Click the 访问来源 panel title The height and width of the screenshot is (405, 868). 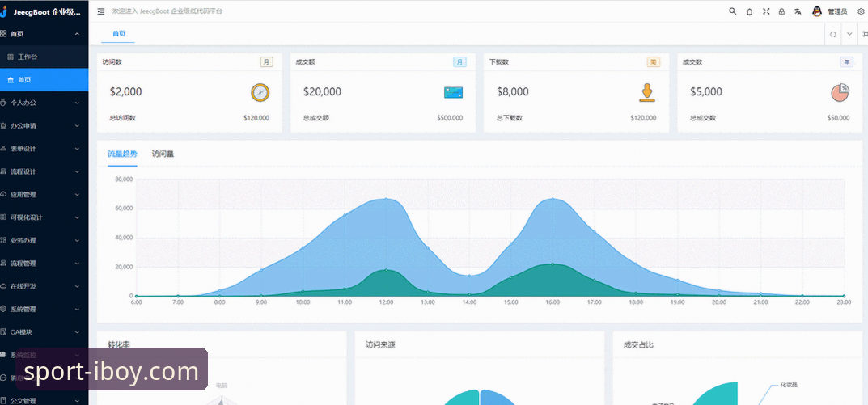click(380, 344)
